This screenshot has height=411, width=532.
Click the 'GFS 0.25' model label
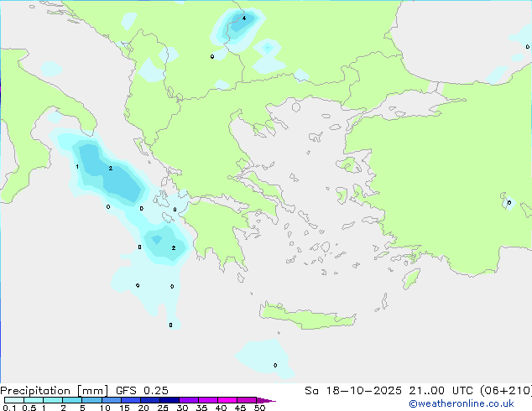(142, 391)
